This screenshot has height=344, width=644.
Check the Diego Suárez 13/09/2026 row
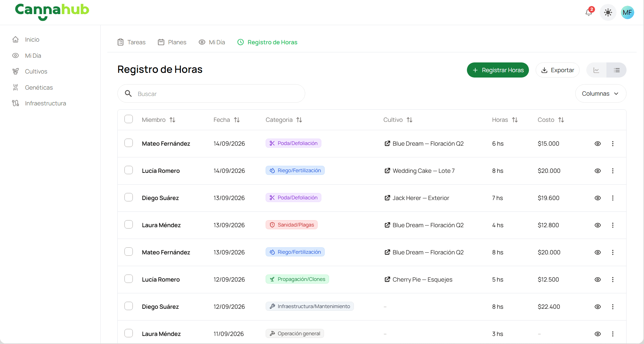point(129,197)
